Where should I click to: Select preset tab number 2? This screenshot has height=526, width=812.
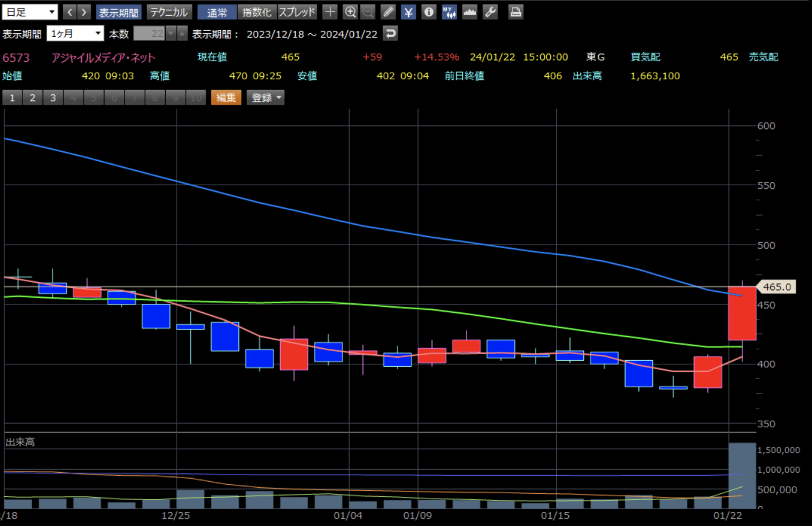click(32, 98)
